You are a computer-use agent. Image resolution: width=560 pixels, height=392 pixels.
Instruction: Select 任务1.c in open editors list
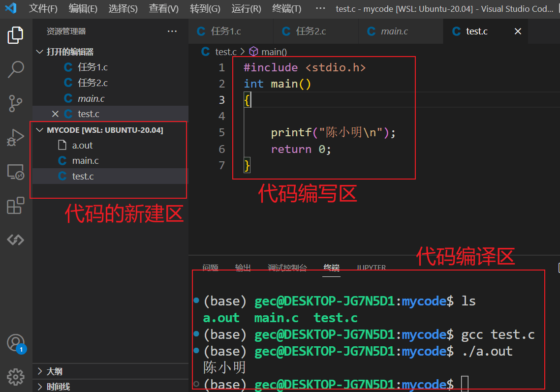point(110,67)
